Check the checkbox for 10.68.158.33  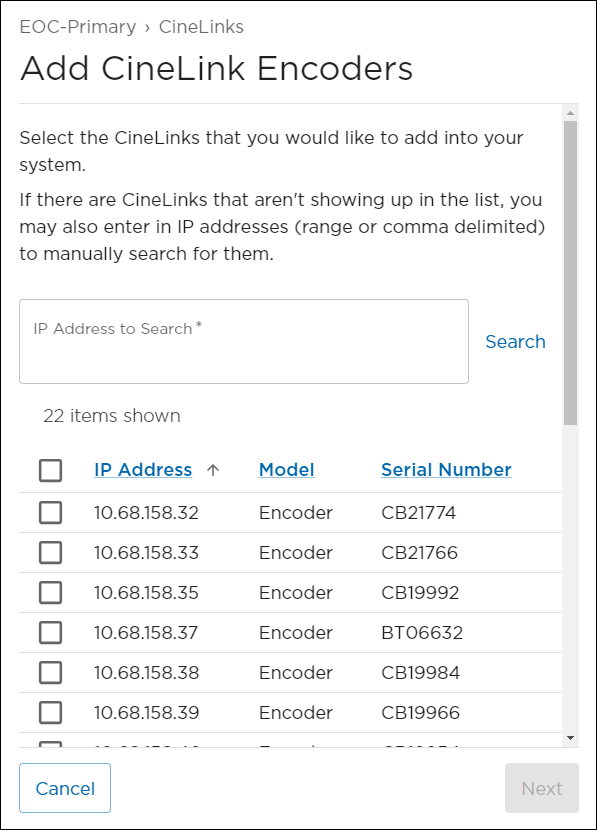coord(50,552)
